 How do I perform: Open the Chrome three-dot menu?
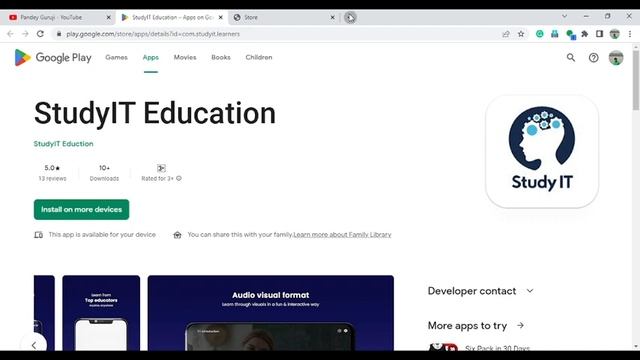[630, 34]
